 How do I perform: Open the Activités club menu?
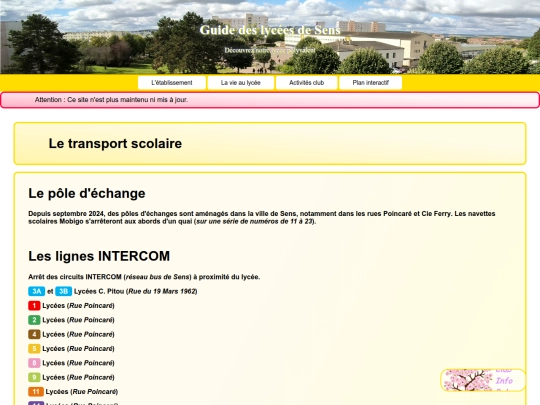click(x=307, y=83)
